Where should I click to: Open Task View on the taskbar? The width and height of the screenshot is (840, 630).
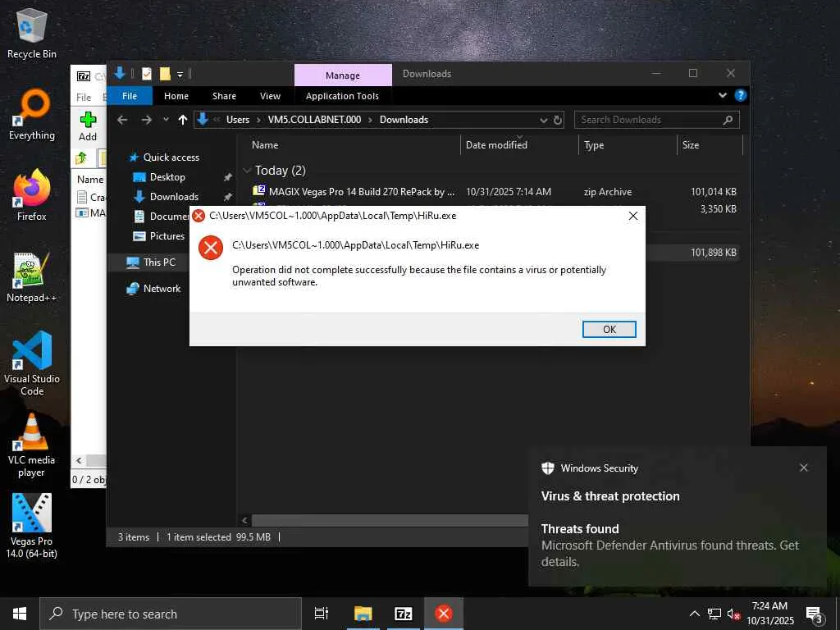321,614
